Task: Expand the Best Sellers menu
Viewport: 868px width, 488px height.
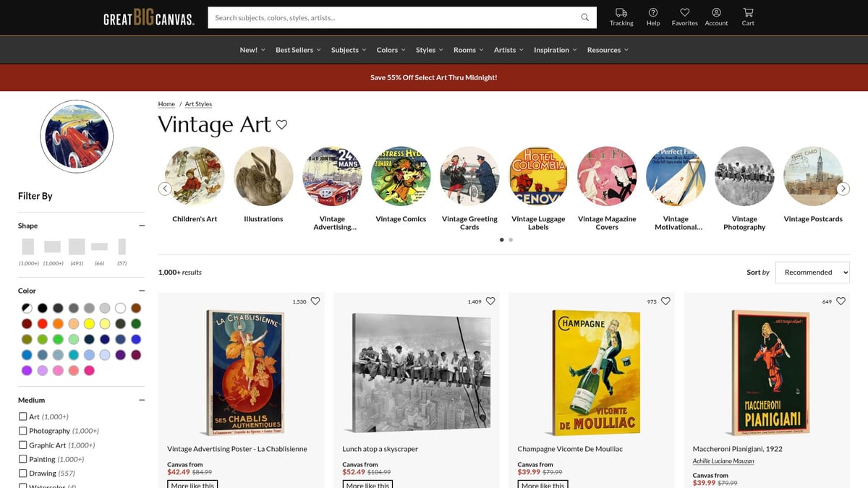Action: point(298,50)
